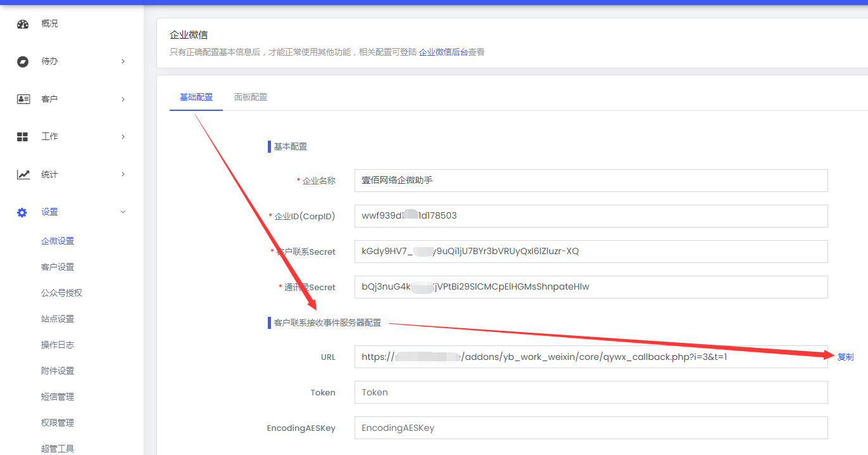
Task: Click the contact card icon for 客户
Action: [x=23, y=99]
